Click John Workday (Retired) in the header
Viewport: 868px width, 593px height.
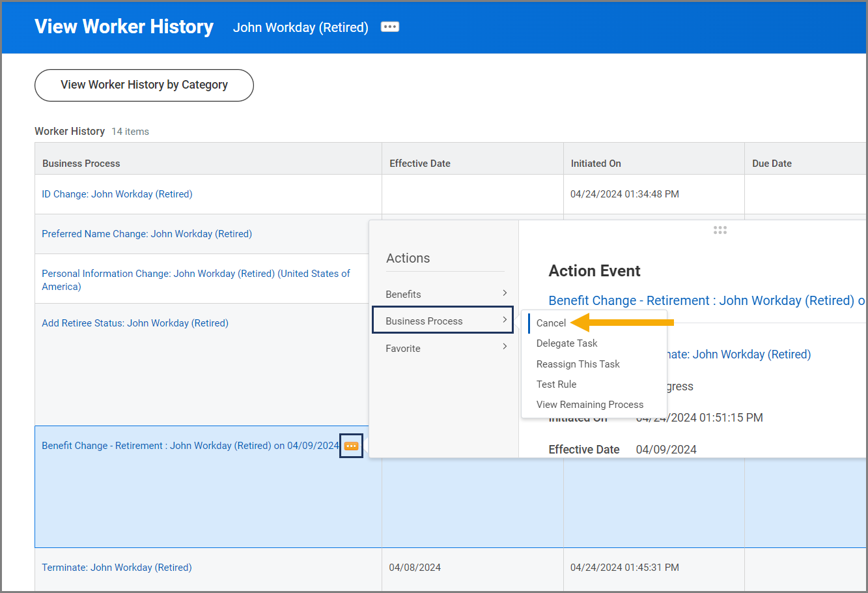(x=301, y=27)
